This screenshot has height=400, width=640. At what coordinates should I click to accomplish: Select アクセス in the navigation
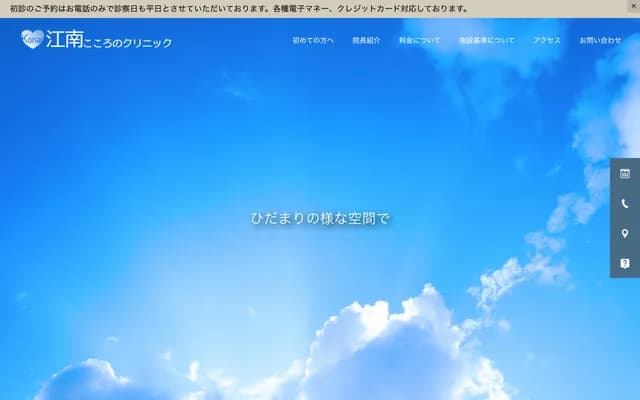point(547,40)
